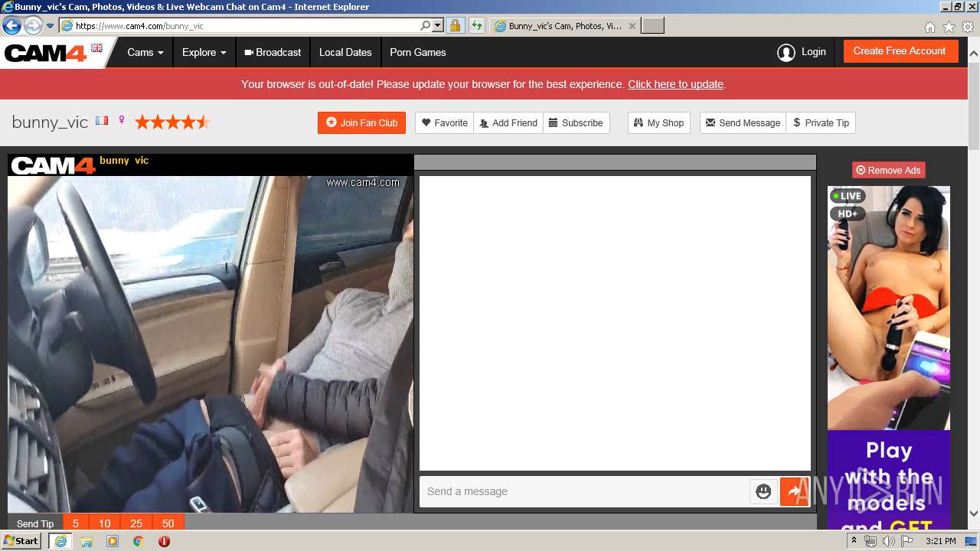Click the refresh page icon
This screenshot has height=551, width=980.
coord(477,26)
